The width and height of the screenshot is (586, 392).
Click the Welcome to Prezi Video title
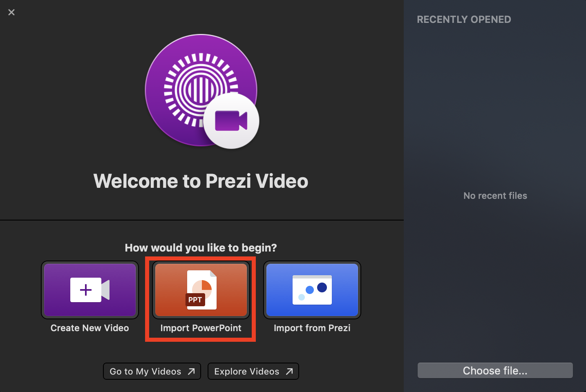[201, 181]
